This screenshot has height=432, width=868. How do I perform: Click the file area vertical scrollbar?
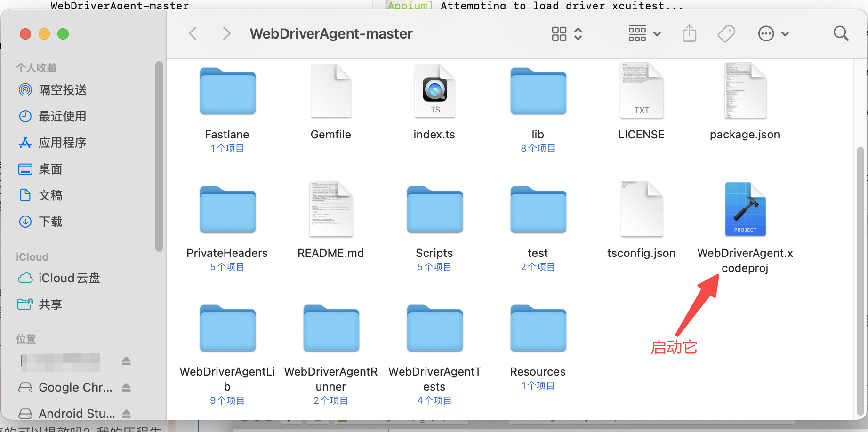pyautogui.click(x=860, y=281)
